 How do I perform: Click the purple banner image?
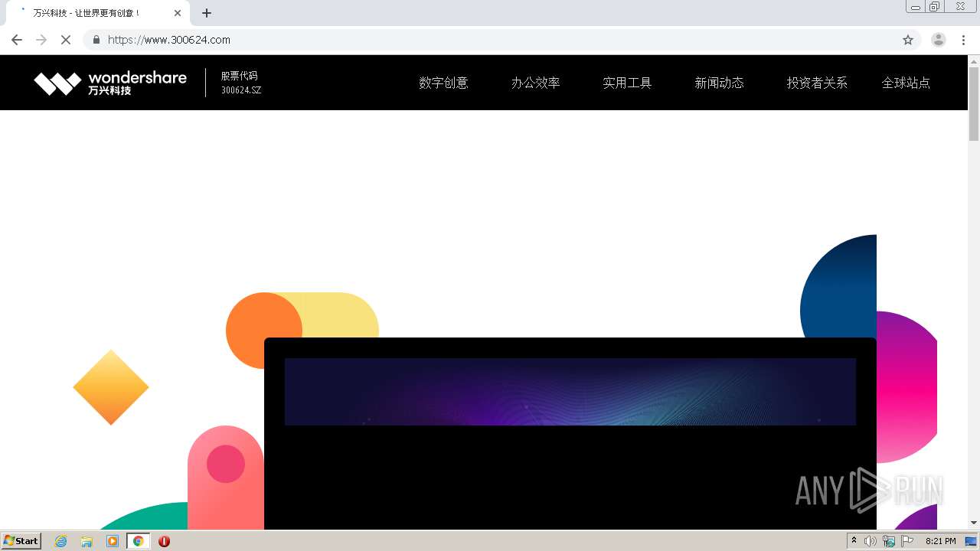570,391
